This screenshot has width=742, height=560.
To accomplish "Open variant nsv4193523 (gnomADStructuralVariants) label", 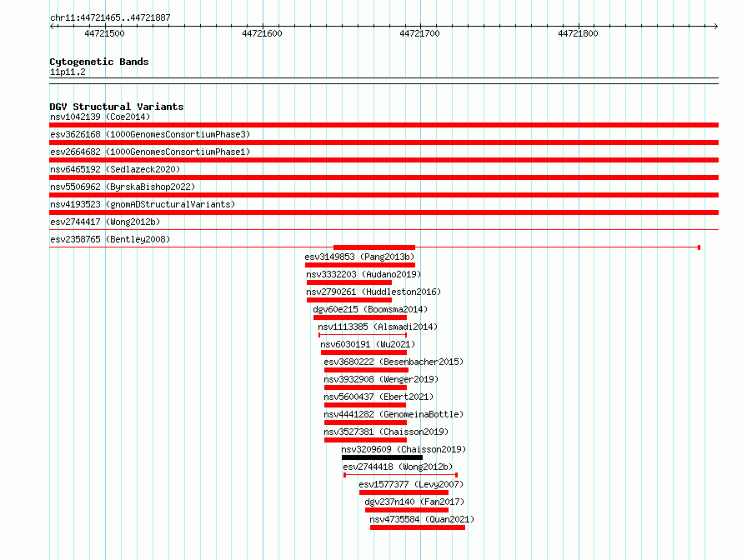I will [143, 204].
